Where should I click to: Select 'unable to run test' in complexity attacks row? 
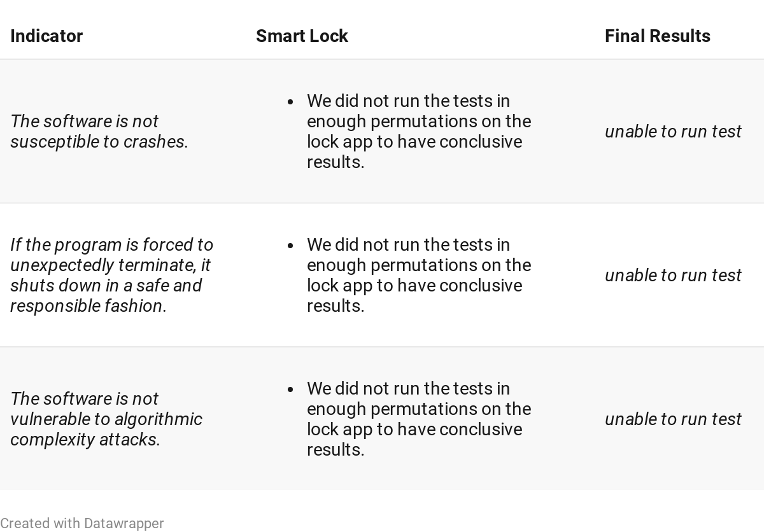pos(673,419)
